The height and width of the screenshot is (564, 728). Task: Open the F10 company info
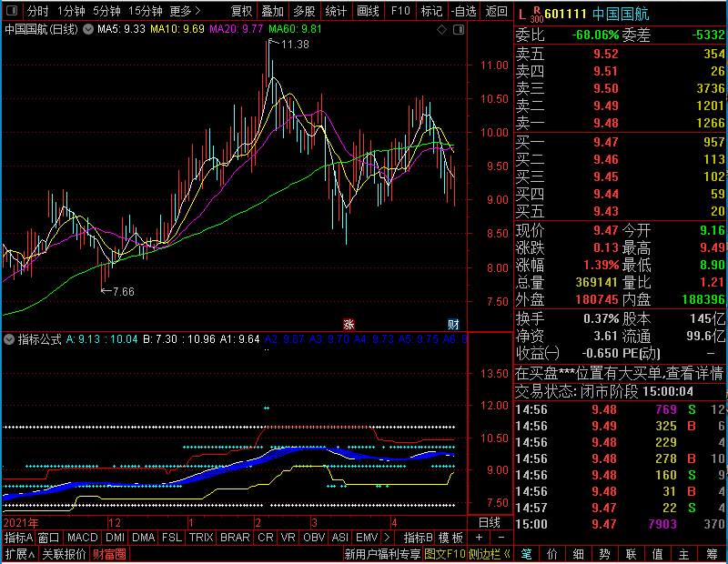(x=400, y=11)
